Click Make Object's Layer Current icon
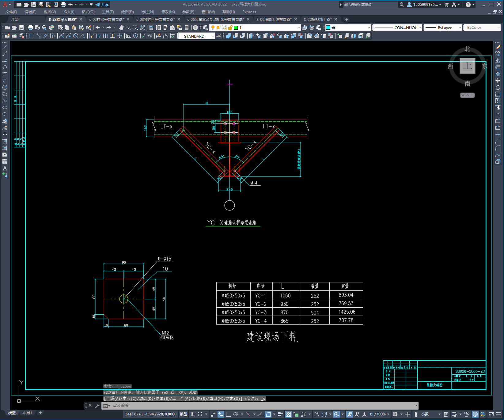Screen dimensions: 504x420 point(305,28)
